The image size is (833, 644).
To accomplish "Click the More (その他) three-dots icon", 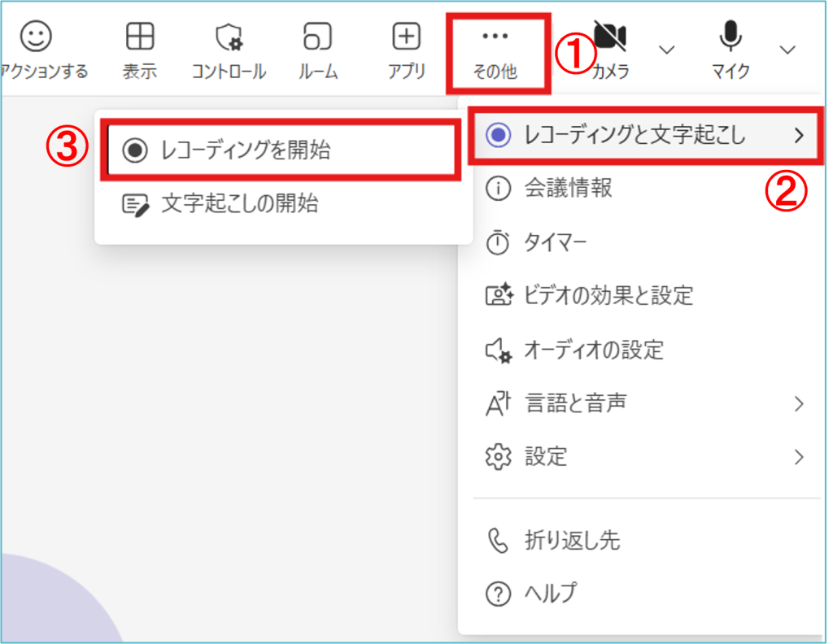I will 495,37.
